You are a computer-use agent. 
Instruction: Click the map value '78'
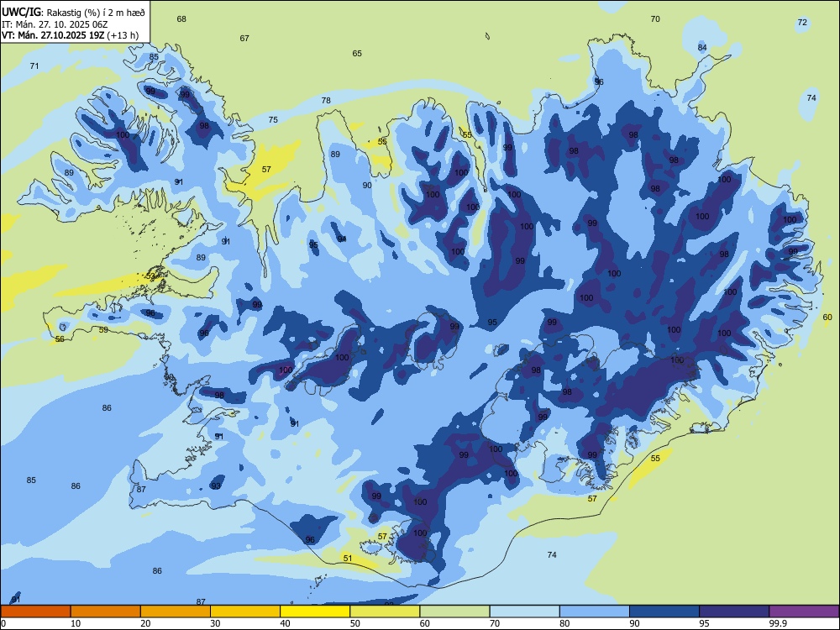click(x=326, y=100)
